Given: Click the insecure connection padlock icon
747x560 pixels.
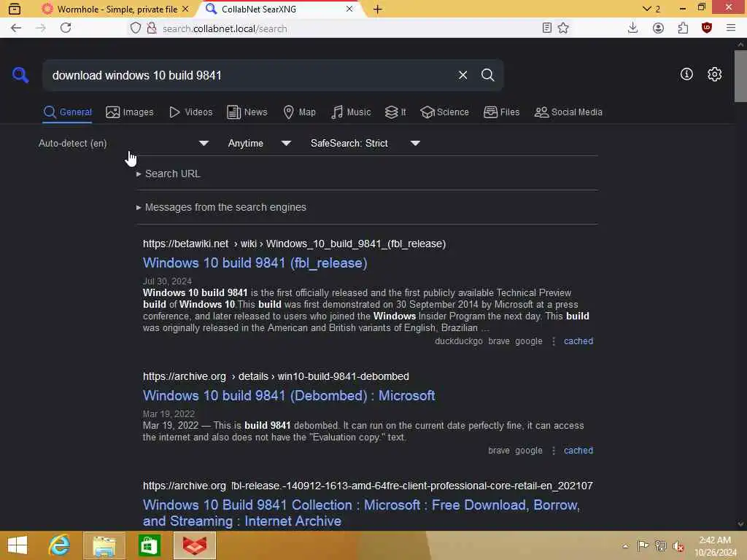Looking at the screenshot, I should tap(152, 28).
